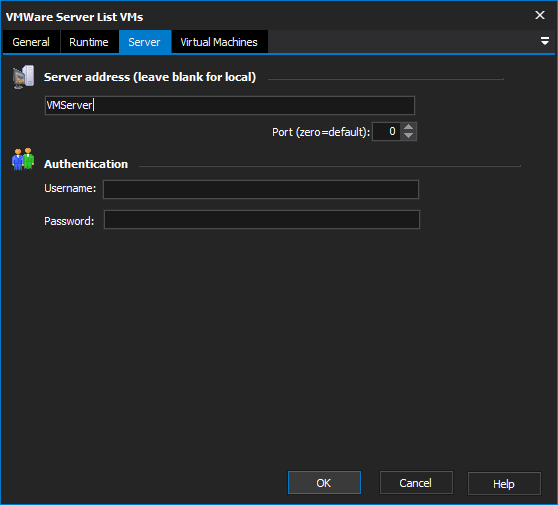Dismiss the dialog with Cancel
The width and height of the screenshot is (558, 505).
point(416,483)
